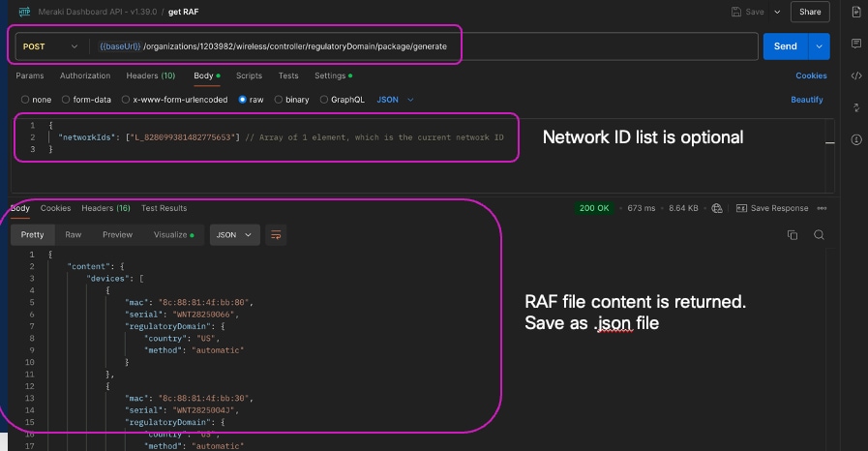Viewport: 868px width, 451px height.
Task: Select the GraphQL body type
Action: tap(324, 100)
